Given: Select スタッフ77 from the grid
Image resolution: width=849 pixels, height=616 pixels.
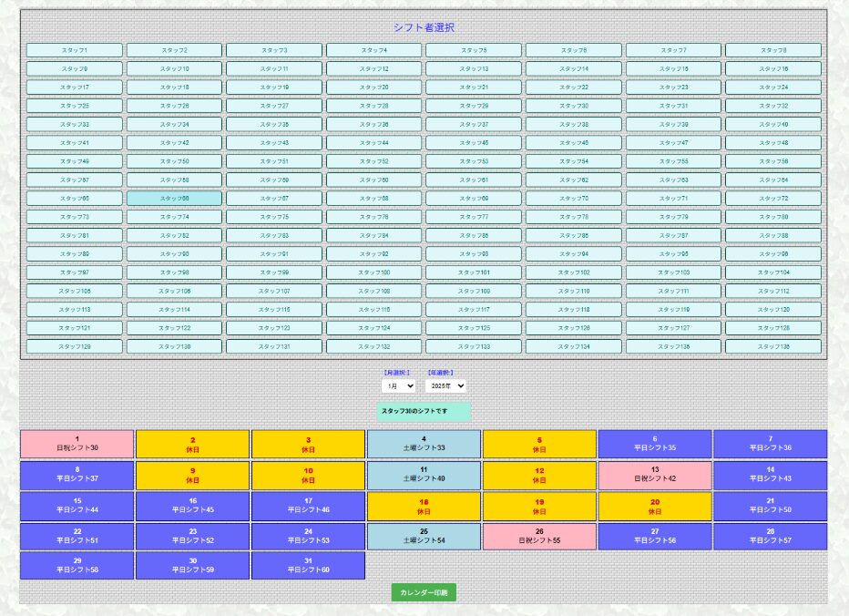Looking at the screenshot, I should [474, 217].
